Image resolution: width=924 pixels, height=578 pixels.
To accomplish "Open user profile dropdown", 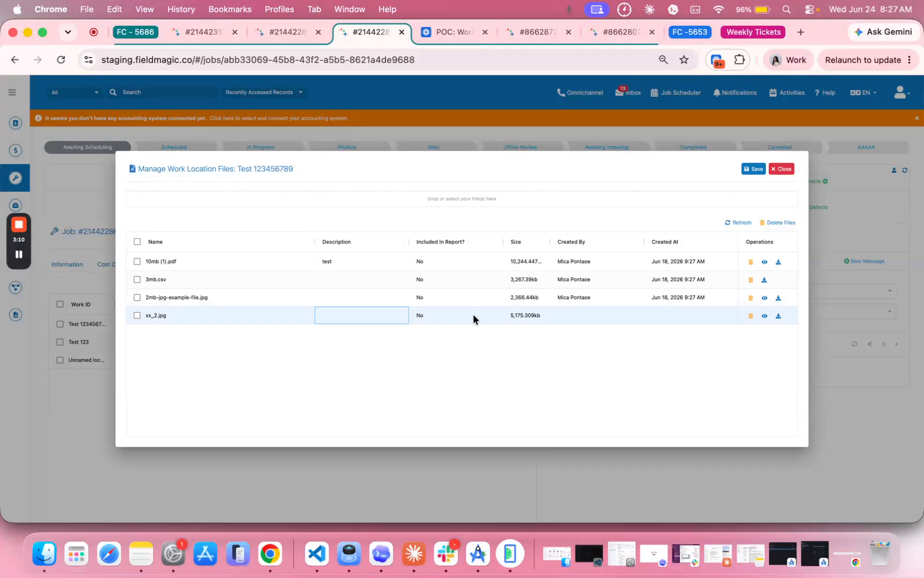I will 902,93.
